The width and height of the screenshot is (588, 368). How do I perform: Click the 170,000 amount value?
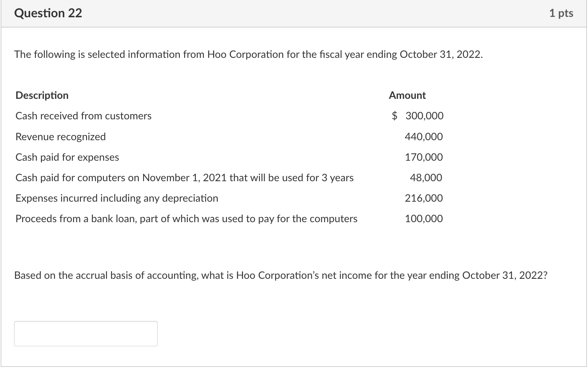coord(424,157)
